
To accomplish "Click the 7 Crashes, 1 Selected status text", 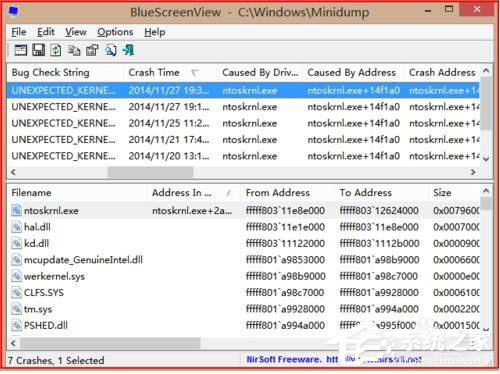I will (56, 360).
